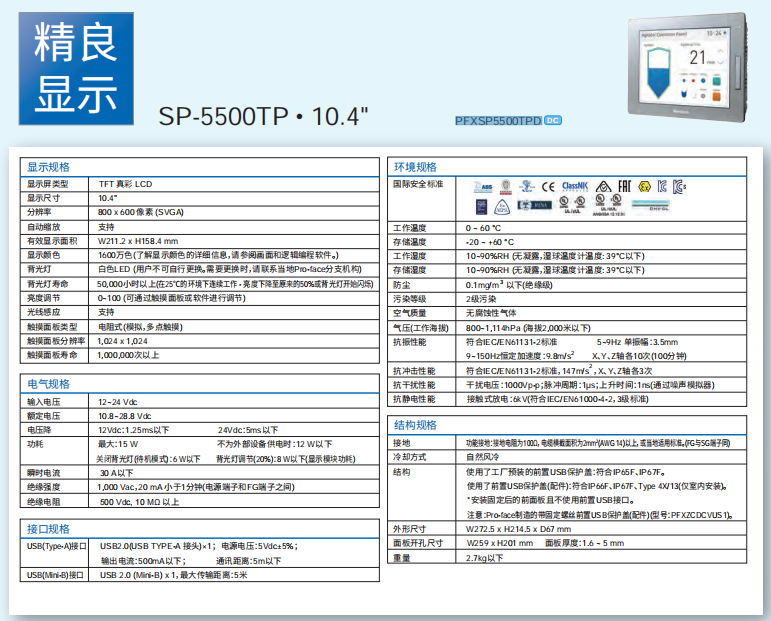Click the value 自然风冷

482,457
